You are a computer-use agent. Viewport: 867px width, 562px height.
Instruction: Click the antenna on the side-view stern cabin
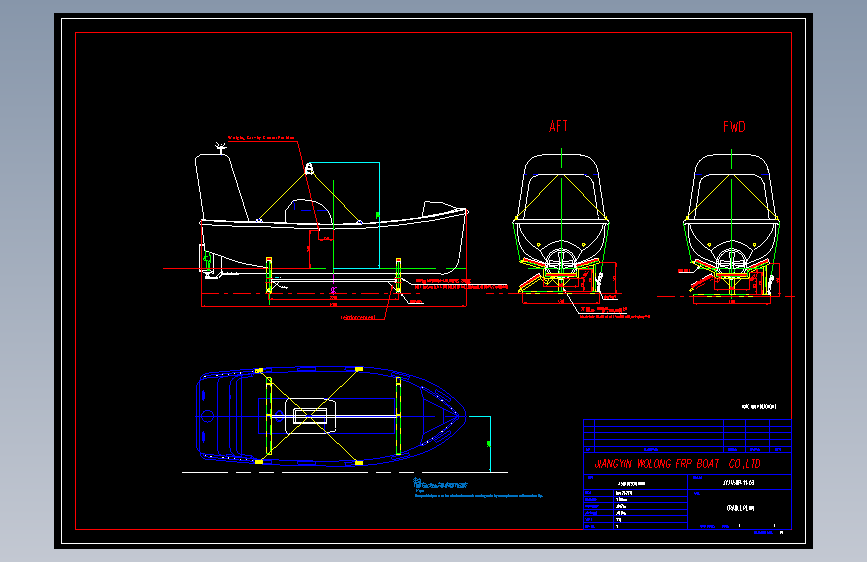coord(221,147)
